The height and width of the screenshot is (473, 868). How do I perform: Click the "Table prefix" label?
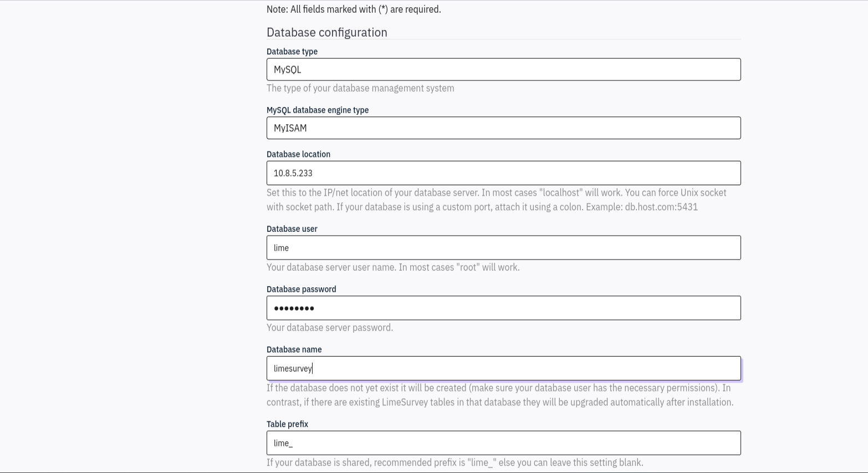287,424
